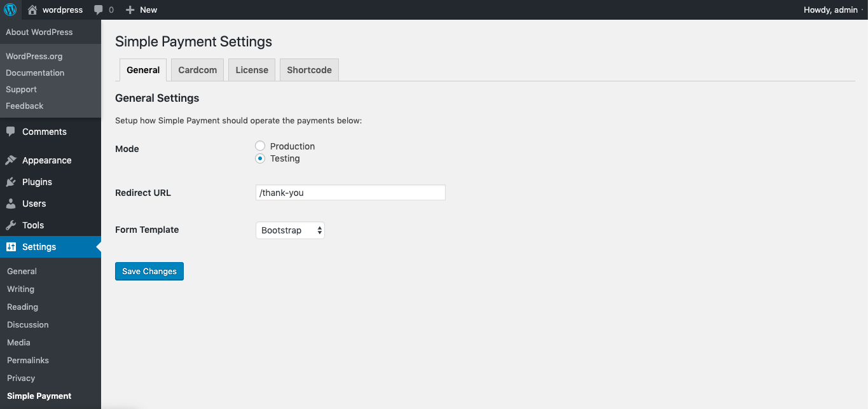Image resolution: width=868 pixels, height=409 pixels.
Task: Open the Reading settings submenu link
Action: (23, 307)
